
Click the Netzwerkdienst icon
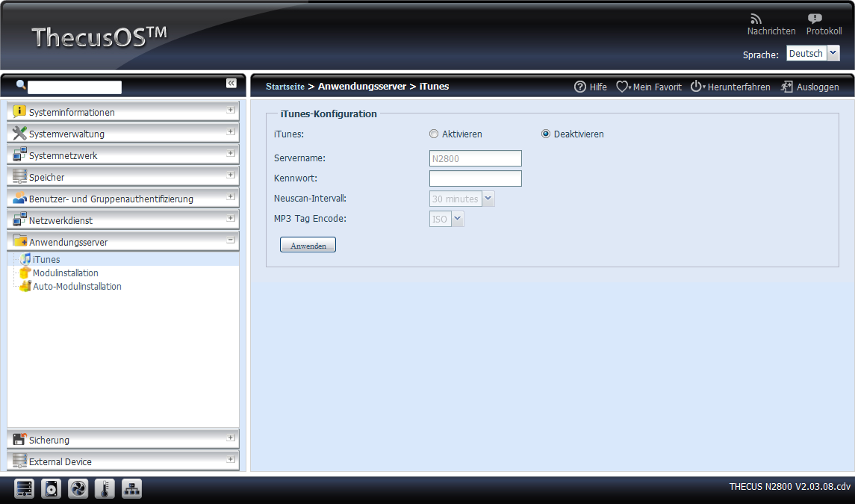(19, 220)
